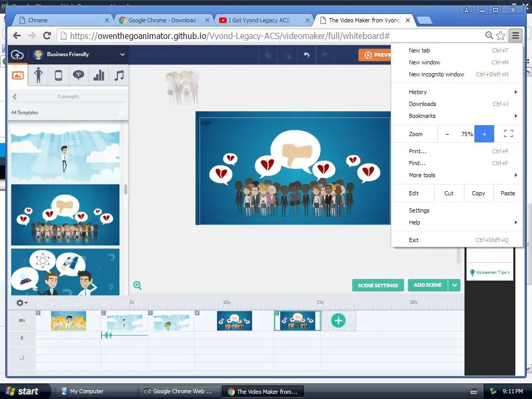Expand History submenu

click(x=457, y=92)
